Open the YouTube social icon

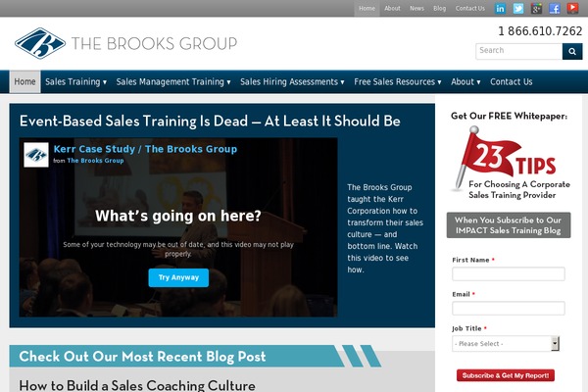tap(572, 8)
